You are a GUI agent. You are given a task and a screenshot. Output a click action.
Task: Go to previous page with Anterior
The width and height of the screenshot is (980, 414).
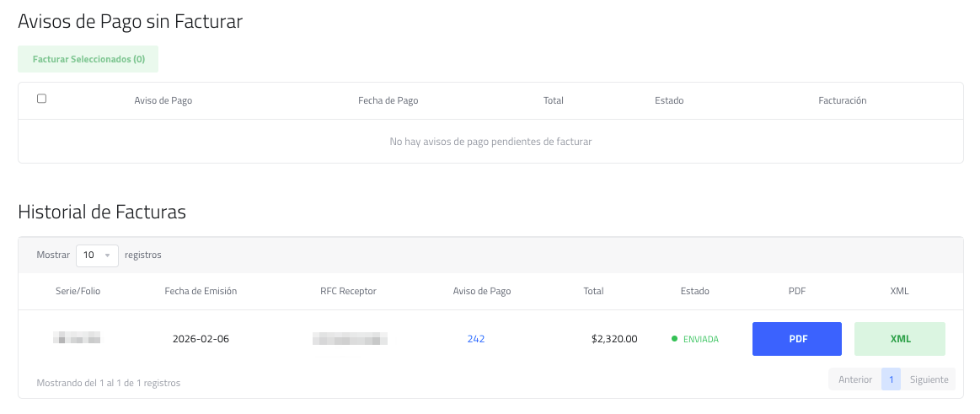(854, 379)
